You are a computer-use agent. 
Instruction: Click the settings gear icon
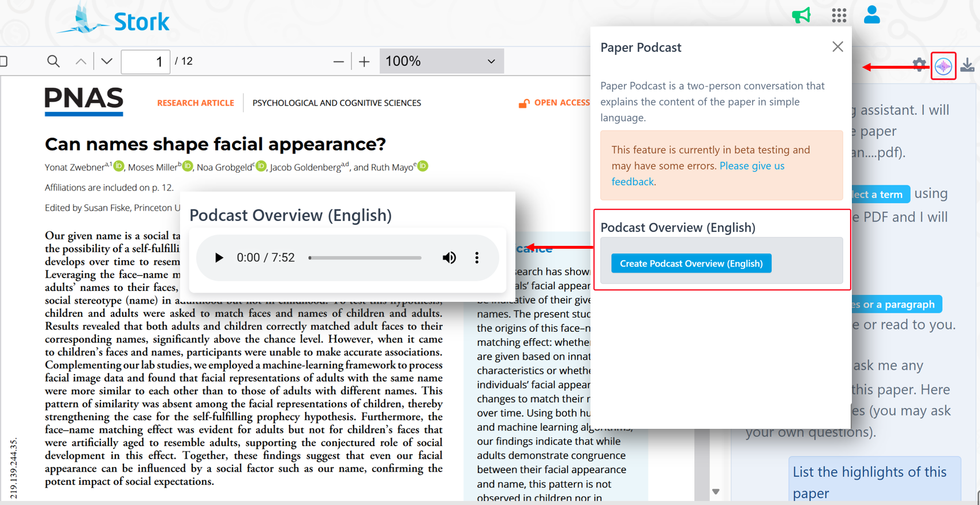point(919,64)
